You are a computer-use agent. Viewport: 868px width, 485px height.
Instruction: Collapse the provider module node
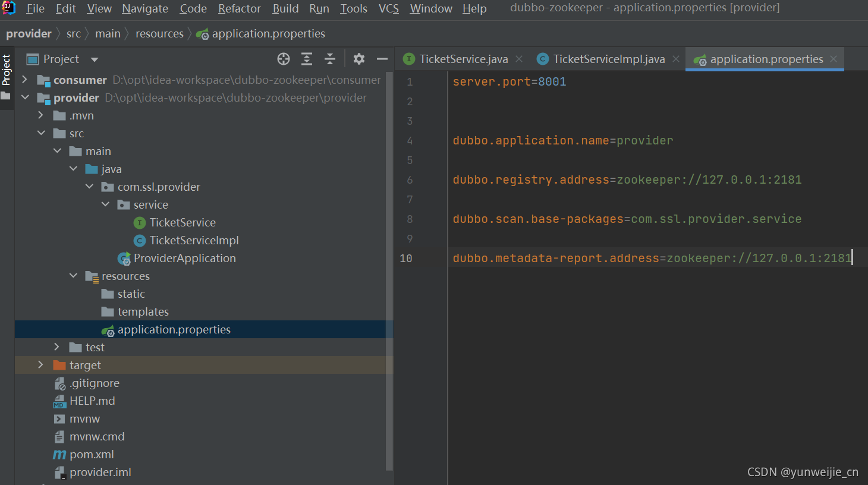click(x=24, y=97)
